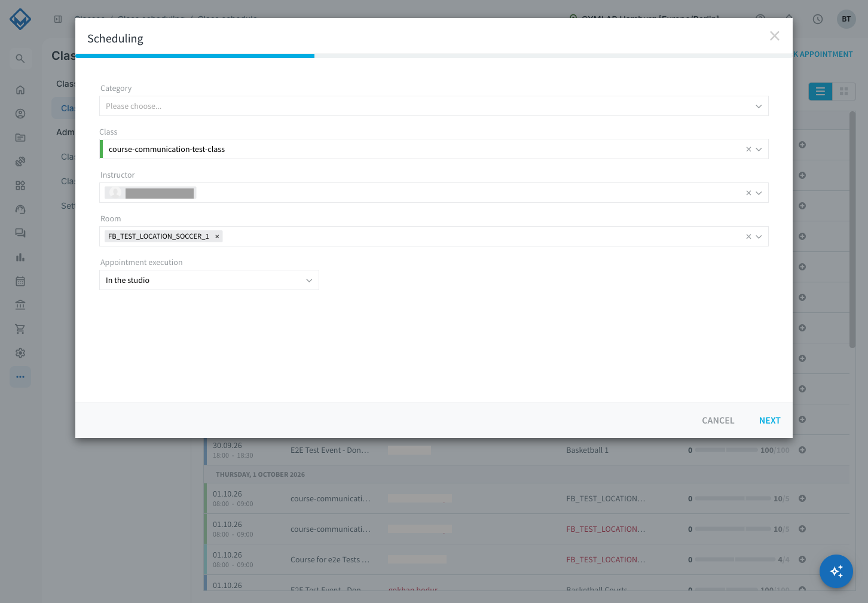868x603 pixels.
Task: Open the Appointment execution dropdown
Action: click(209, 280)
